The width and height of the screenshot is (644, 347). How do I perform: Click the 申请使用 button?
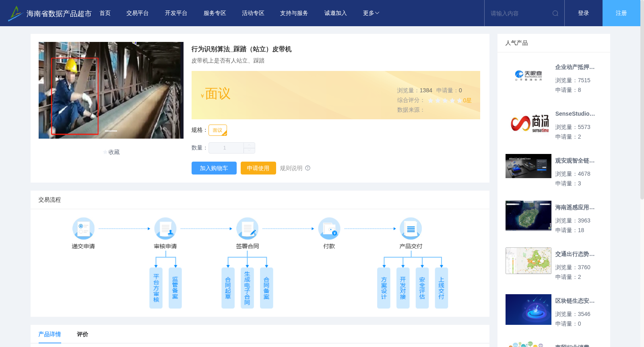pos(258,168)
